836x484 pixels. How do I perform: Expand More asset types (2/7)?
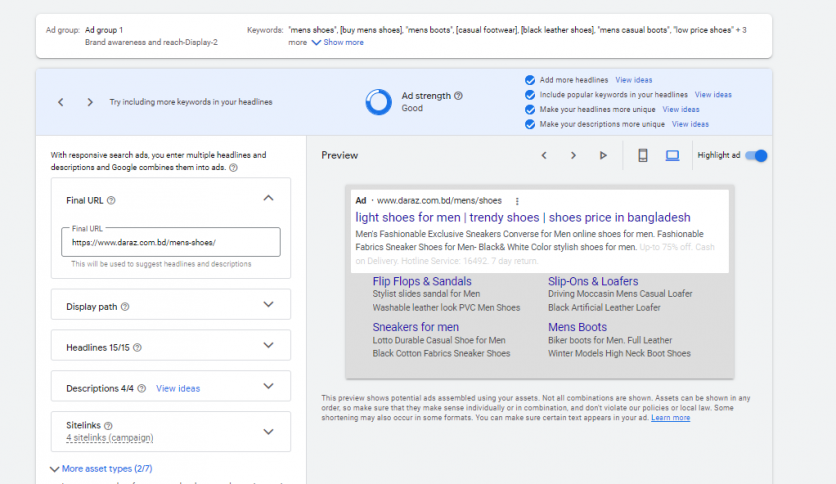click(x=101, y=469)
